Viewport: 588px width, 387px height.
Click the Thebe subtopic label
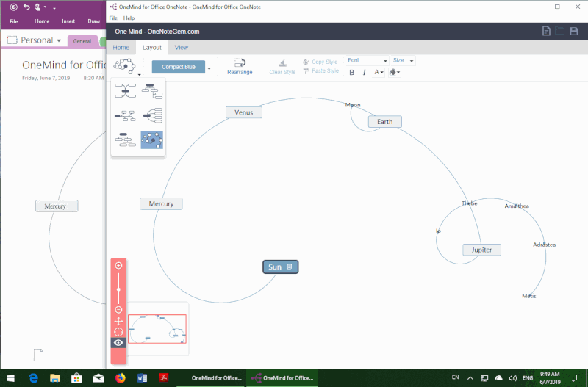pyautogui.click(x=470, y=203)
